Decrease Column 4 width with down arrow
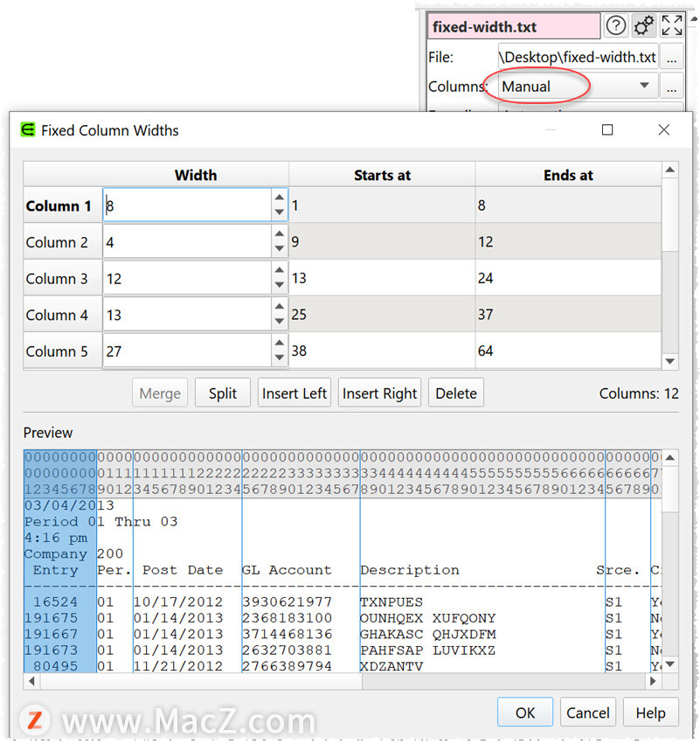Viewport: 700px width, 744px height. (280, 321)
